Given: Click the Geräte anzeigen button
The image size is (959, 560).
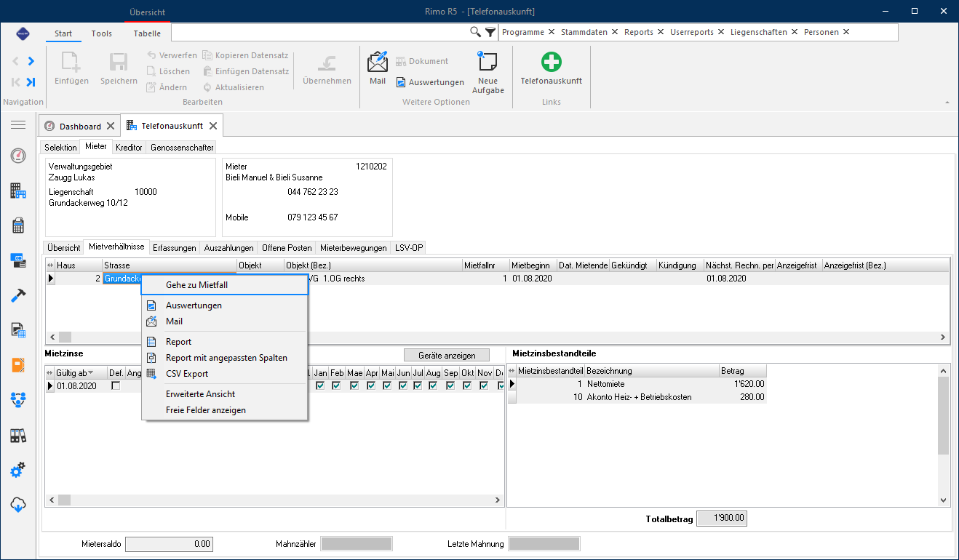Looking at the screenshot, I should point(447,355).
